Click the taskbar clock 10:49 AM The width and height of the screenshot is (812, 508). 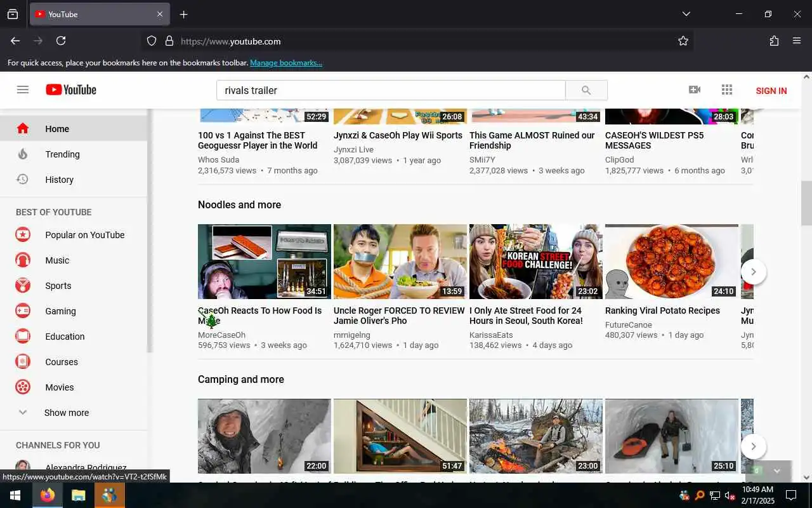pyautogui.click(x=758, y=495)
